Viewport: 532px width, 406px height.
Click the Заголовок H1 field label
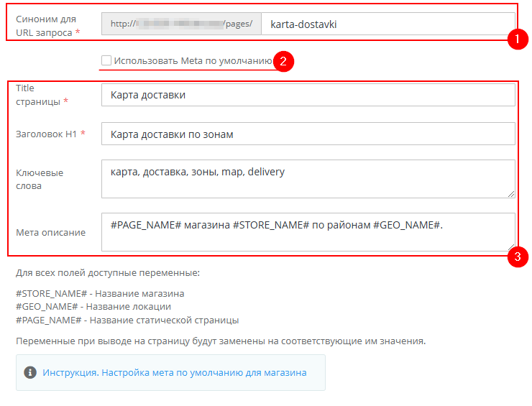[49, 134]
